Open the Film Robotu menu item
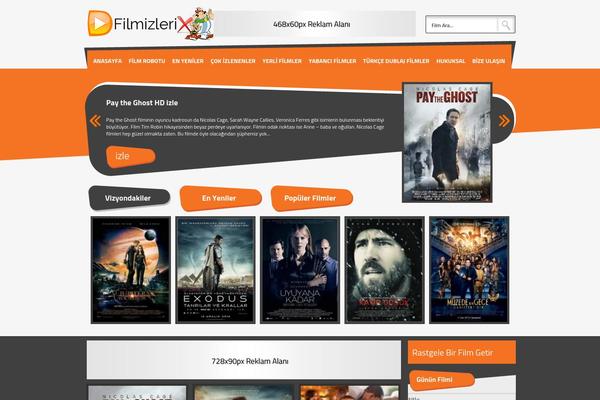 tap(147, 61)
